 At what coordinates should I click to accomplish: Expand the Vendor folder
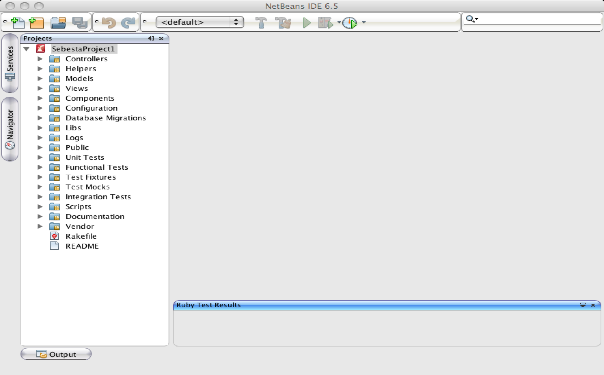pyautogui.click(x=40, y=226)
